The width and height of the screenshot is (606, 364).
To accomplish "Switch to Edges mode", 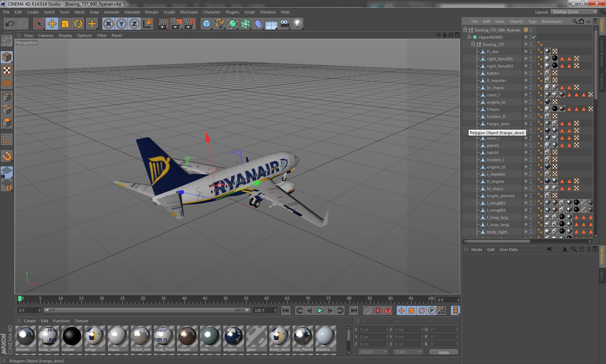I will pyautogui.click(x=7, y=110).
